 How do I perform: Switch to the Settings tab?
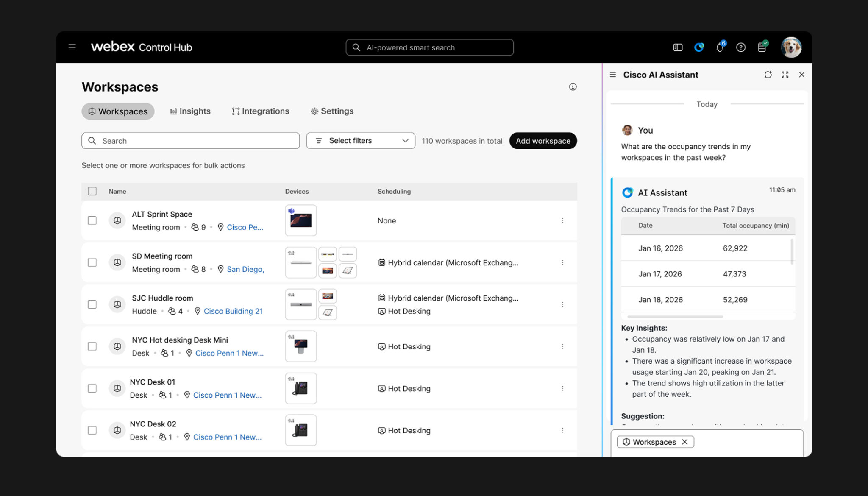point(332,111)
